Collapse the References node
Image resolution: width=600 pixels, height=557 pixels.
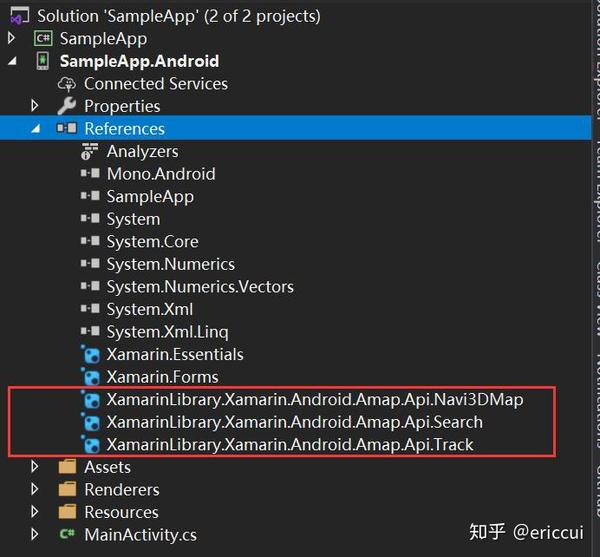tap(36, 129)
